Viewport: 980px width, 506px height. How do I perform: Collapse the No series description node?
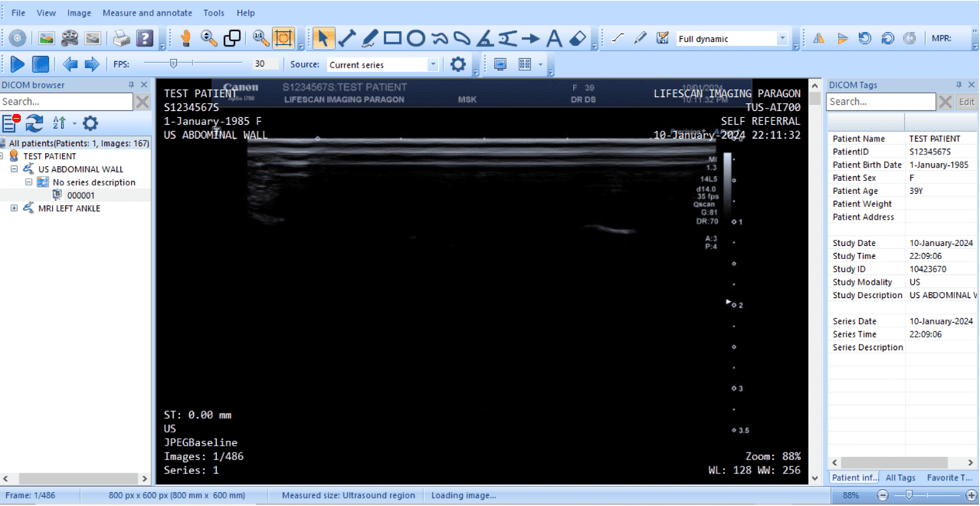(29, 182)
